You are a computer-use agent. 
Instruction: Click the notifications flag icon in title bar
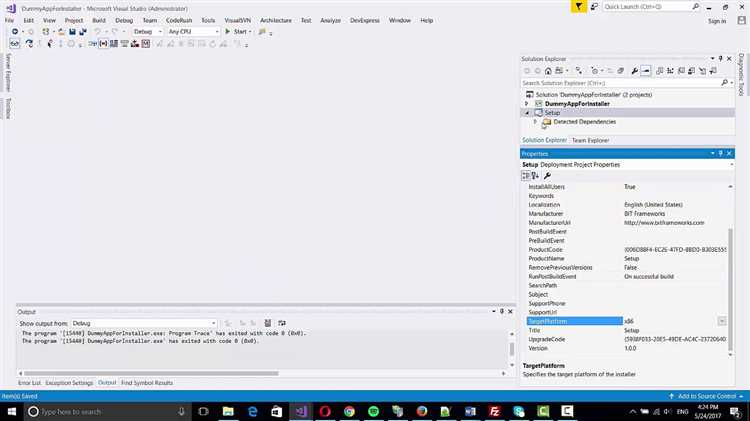[578, 7]
